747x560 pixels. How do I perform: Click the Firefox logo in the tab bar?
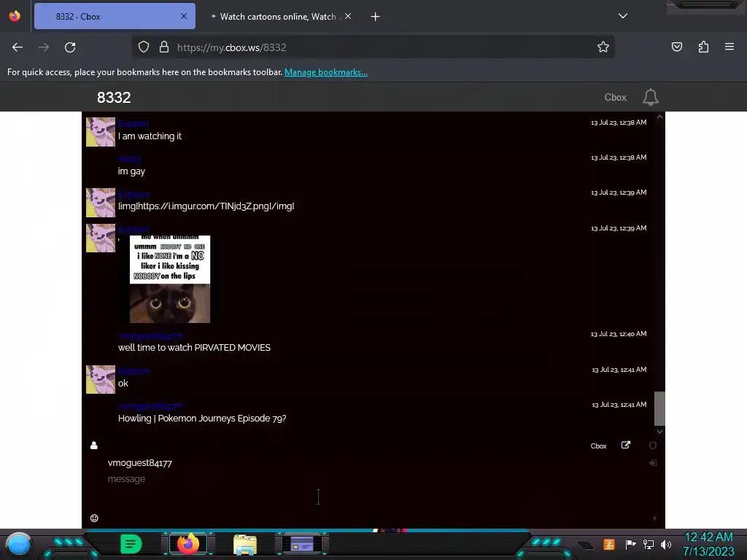(15, 16)
